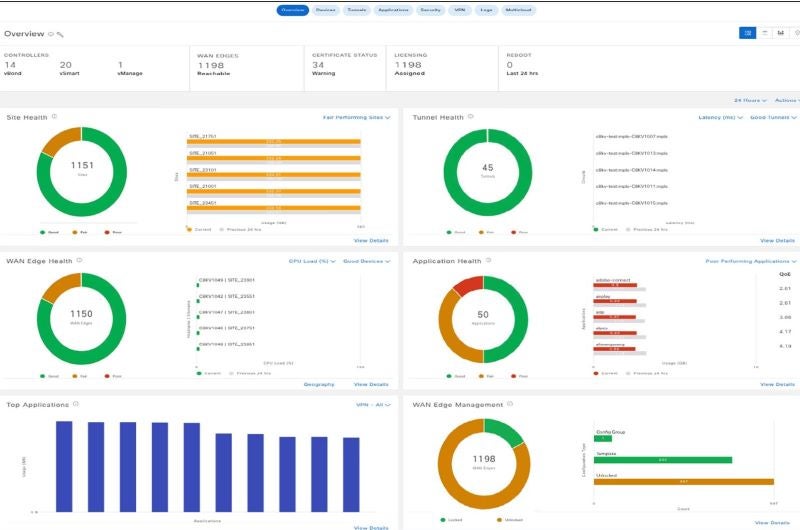Open the WAN Edge Health info icon
This screenshot has width=800, height=530.
[79, 260]
